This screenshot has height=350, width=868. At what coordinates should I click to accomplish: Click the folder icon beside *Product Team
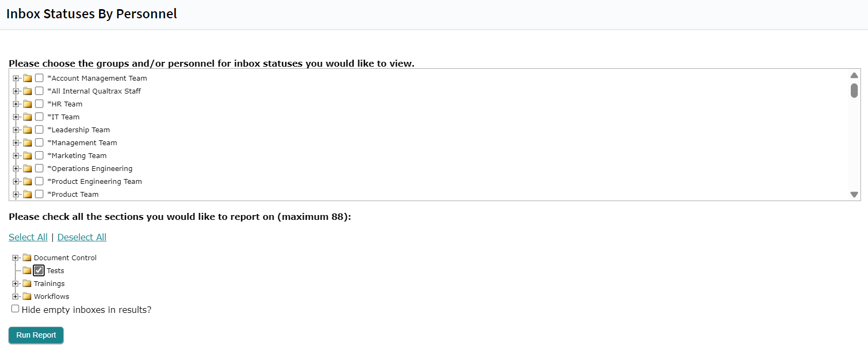pyautogui.click(x=27, y=195)
